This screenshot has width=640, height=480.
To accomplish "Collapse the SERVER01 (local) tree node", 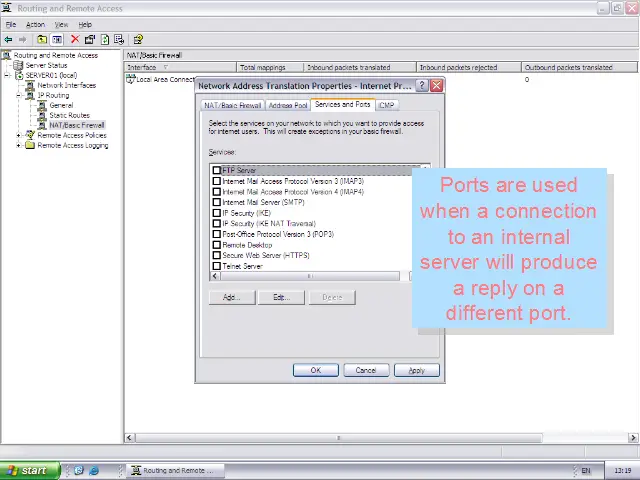I will click(x=7, y=76).
